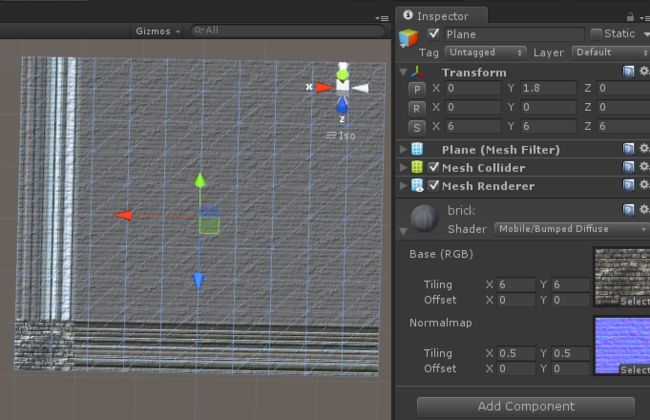Open Mesh Filter gear settings menu
650x420 pixels.
pyautogui.click(x=644, y=148)
